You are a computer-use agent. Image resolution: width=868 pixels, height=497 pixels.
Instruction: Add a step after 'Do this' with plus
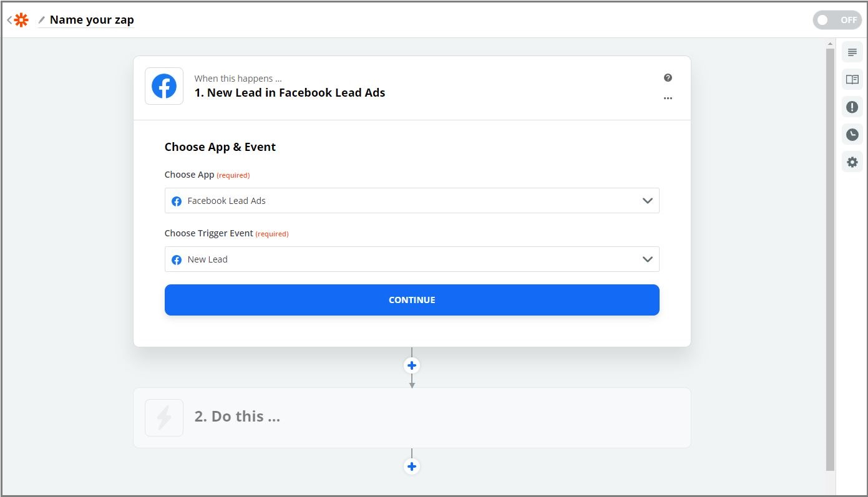coord(412,466)
